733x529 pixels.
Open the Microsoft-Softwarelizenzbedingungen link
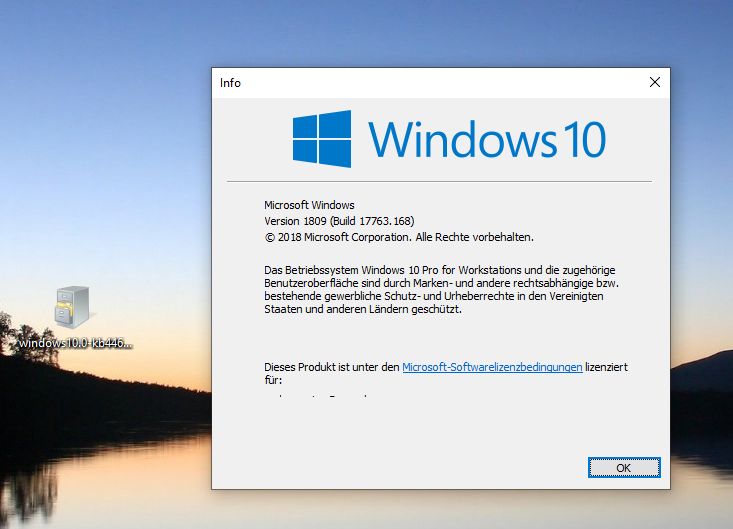click(x=492, y=367)
